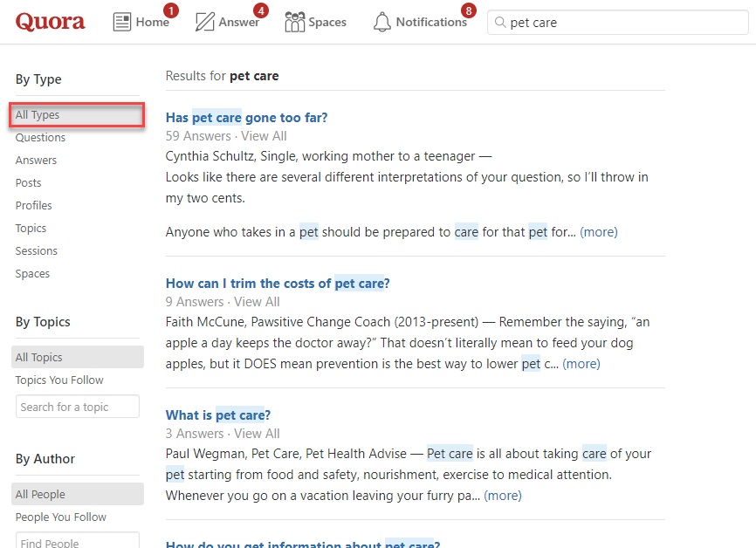Click the search magnifier icon
Image resolution: width=756 pixels, height=548 pixels.
pos(500,22)
